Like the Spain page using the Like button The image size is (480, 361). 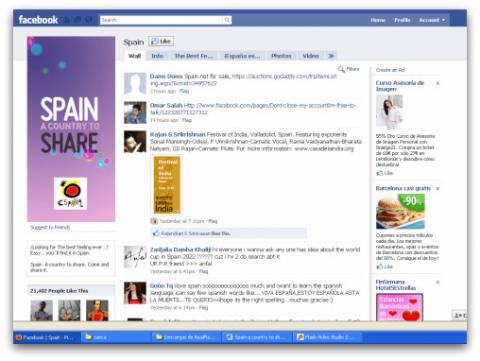(x=161, y=42)
